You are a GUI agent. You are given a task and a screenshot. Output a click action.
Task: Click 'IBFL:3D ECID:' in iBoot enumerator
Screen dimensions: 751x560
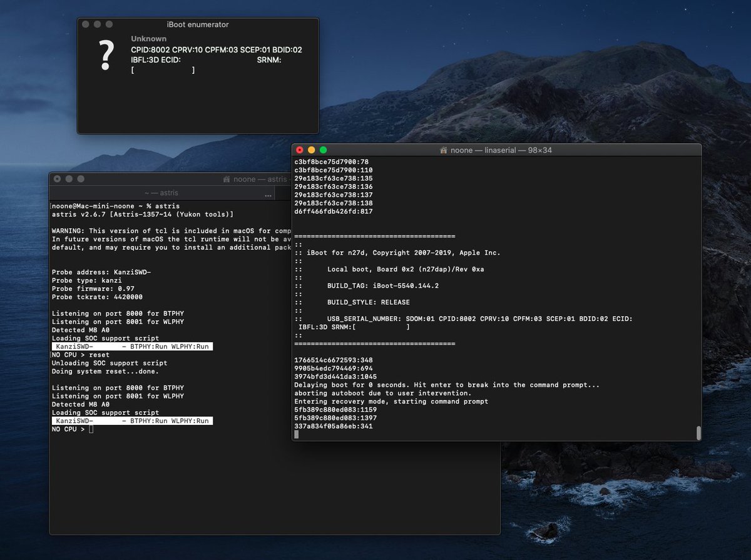click(x=156, y=60)
